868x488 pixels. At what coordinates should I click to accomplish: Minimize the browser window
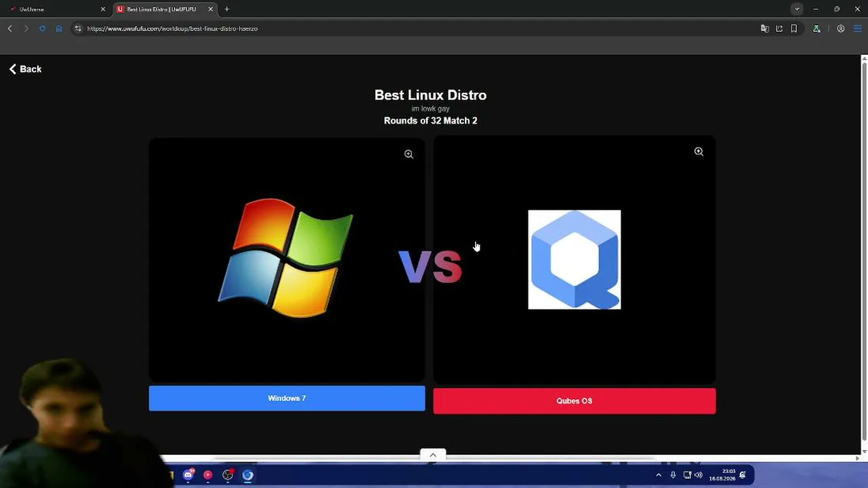pyautogui.click(x=816, y=9)
